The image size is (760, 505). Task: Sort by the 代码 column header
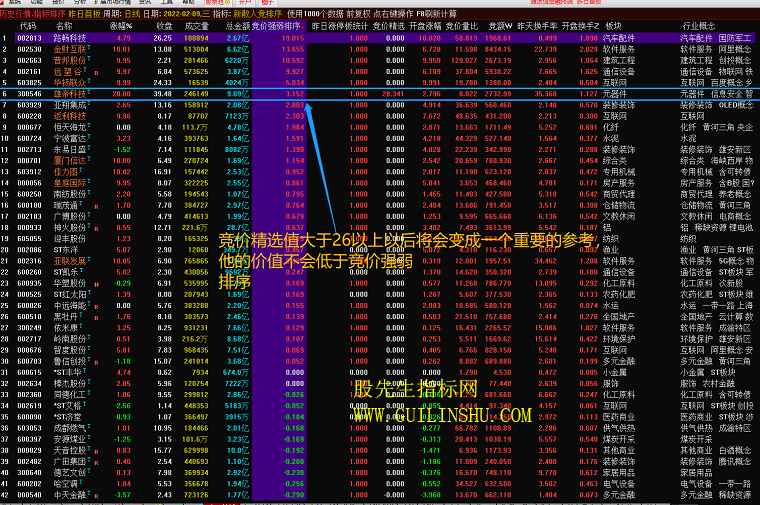point(28,26)
